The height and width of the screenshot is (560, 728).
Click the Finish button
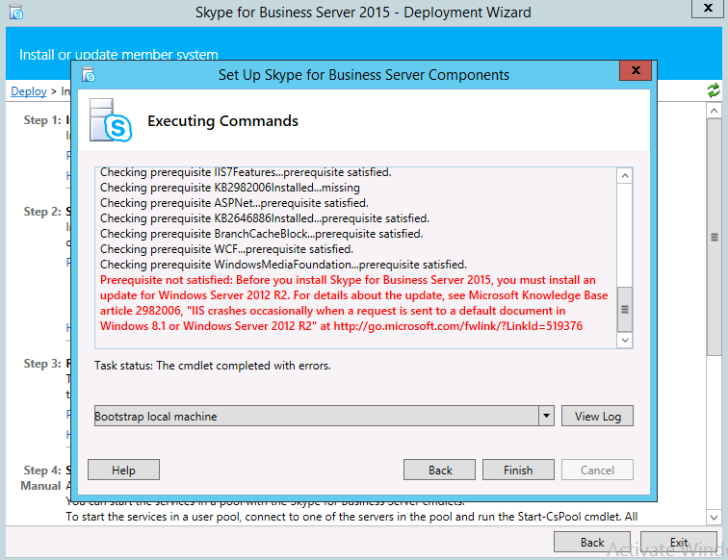point(518,470)
